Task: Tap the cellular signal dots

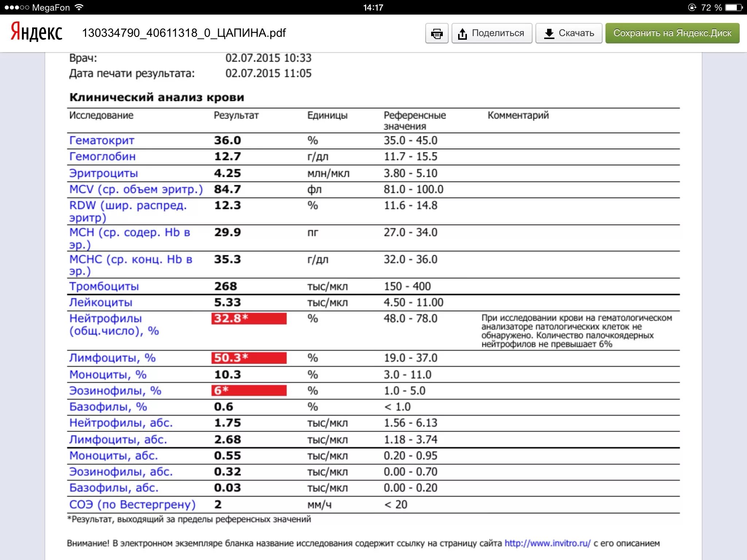Action: click(x=17, y=7)
